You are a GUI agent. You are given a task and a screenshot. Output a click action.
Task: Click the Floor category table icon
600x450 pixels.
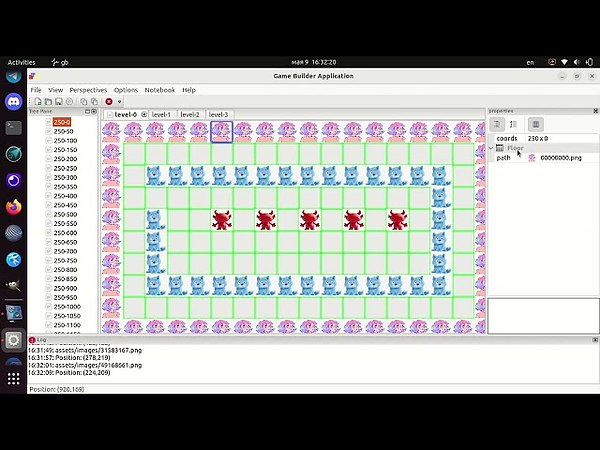(x=500, y=148)
